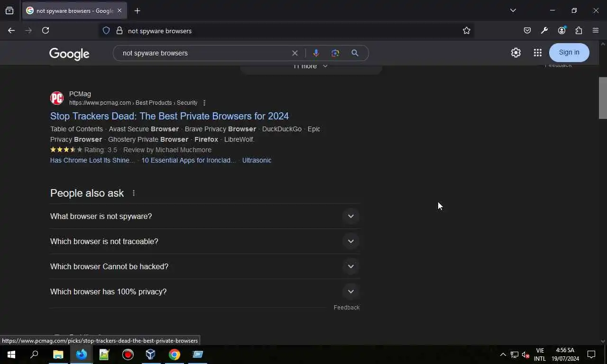Reload the current page

46,30
